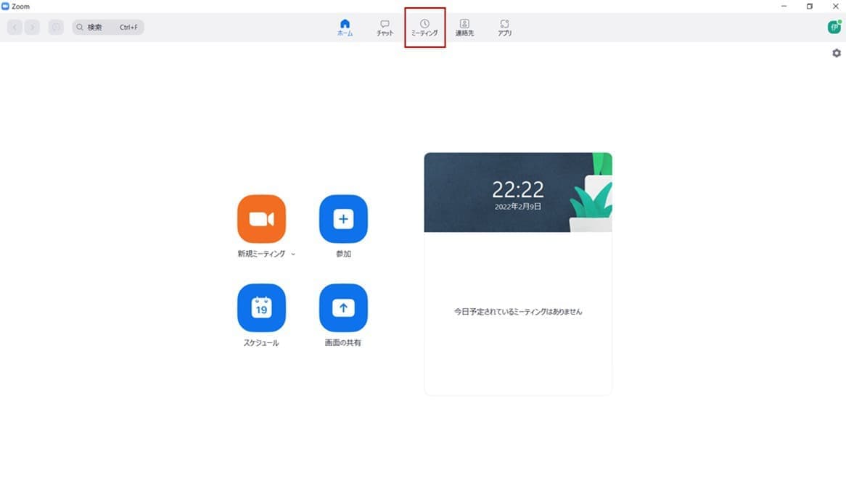Screen dimensions: 846x504
Task: Click the 22:22 clock banner
Action: click(x=517, y=192)
